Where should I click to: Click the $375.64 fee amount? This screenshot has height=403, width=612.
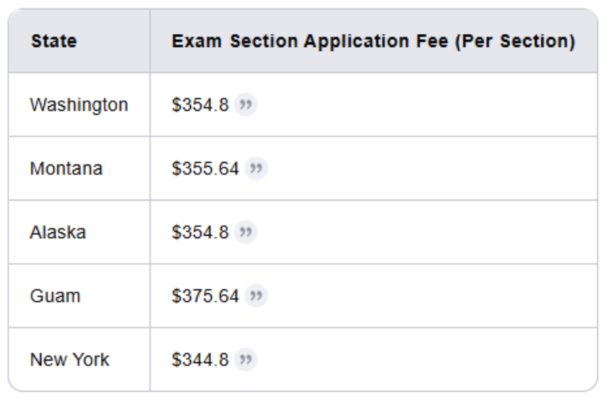click(x=205, y=296)
